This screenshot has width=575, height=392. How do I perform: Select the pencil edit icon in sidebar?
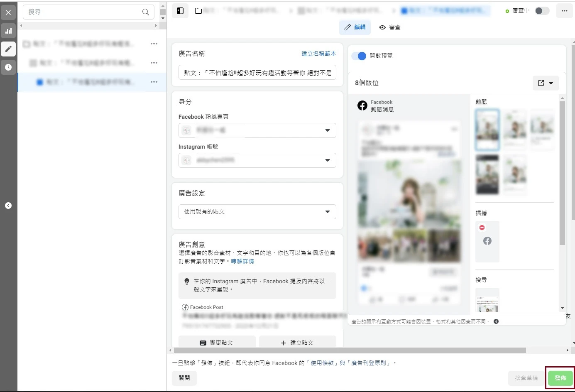(x=8, y=49)
